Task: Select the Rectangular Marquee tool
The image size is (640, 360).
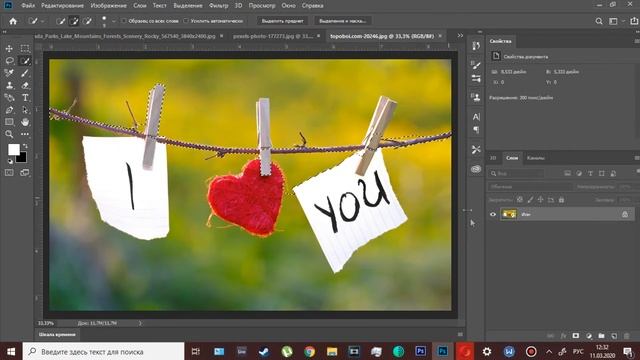Action: coord(25,48)
